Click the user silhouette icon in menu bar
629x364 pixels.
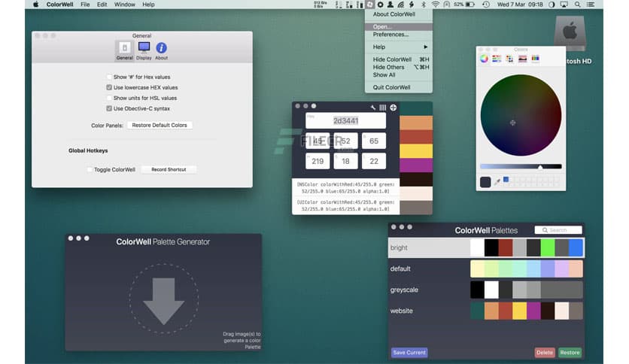(390, 5)
